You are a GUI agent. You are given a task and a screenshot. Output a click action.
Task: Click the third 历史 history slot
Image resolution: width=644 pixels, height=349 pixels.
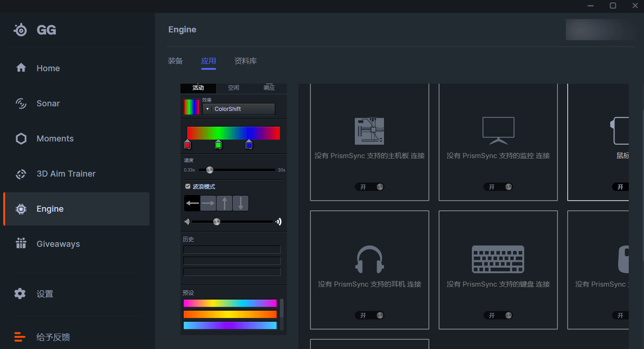click(232, 272)
